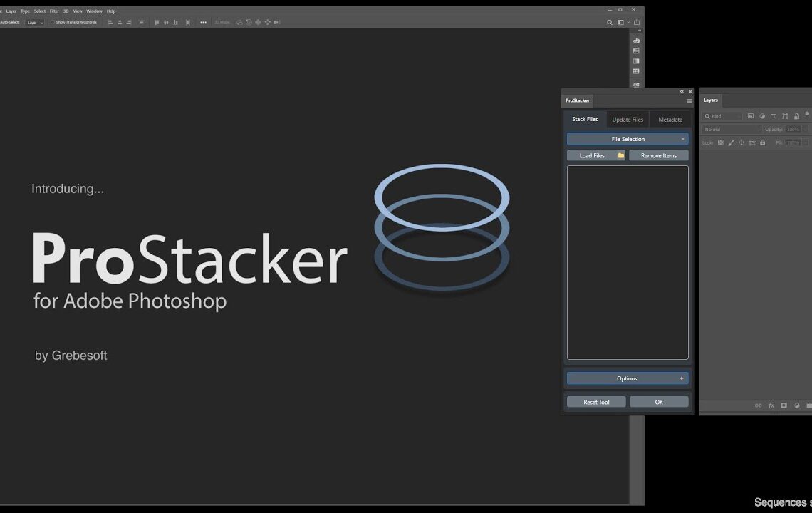Click the Kind search field in Layers panel
The width and height of the screenshot is (812, 513).
point(721,116)
